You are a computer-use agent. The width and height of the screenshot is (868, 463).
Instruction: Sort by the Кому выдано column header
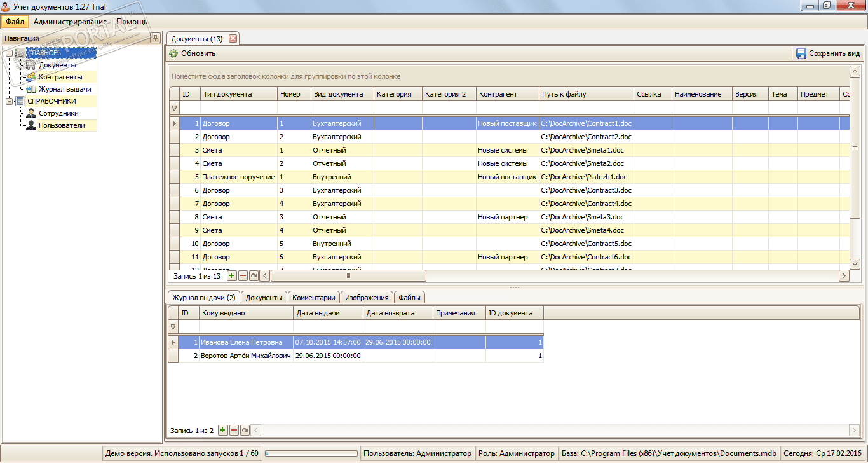click(247, 313)
